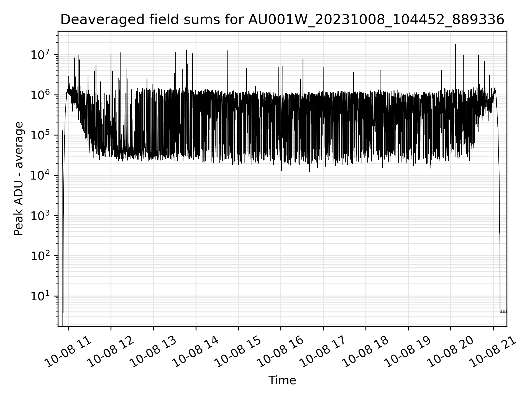The width and height of the screenshot is (532, 399).
Task: Click the y-axis tick label 10^4
Action: coord(40,175)
